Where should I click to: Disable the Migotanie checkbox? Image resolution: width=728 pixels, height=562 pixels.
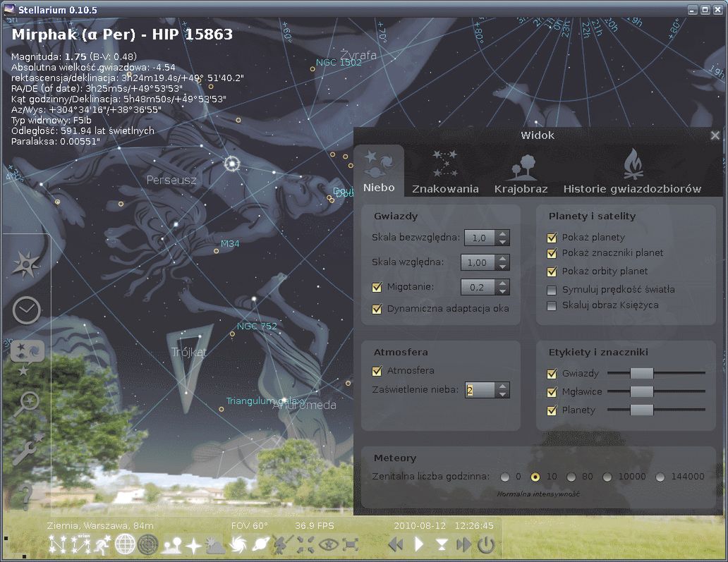pos(377,287)
